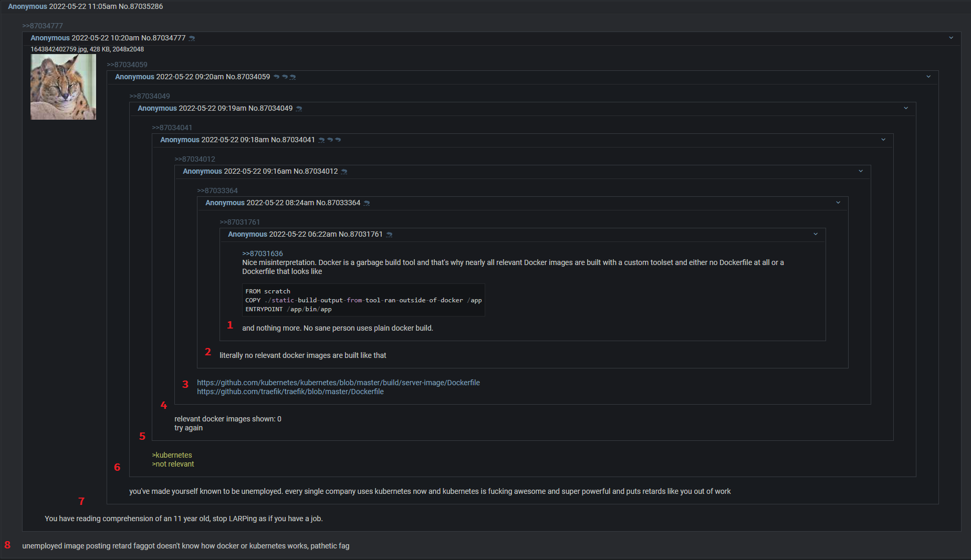Screen dimensions: 971x560
Task: Click the sentence 'literally no relevant docker images are built like that'
Action: pyautogui.click(x=302, y=355)
